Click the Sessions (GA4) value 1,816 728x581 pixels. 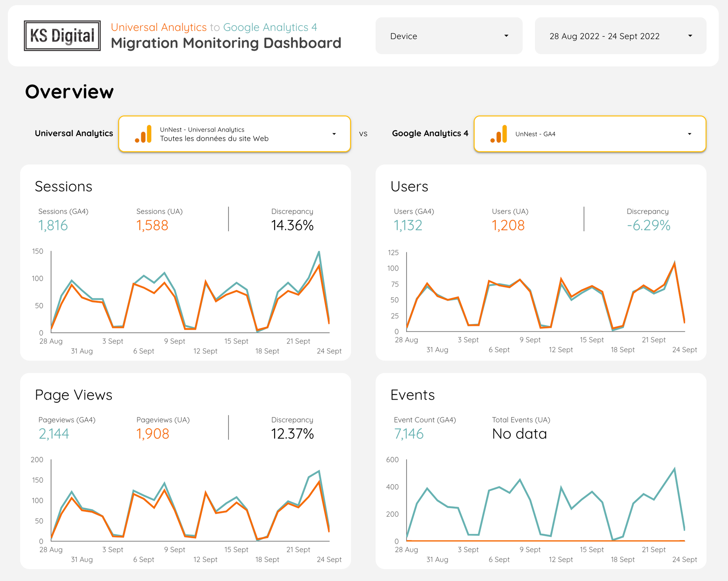pos(53,225)
